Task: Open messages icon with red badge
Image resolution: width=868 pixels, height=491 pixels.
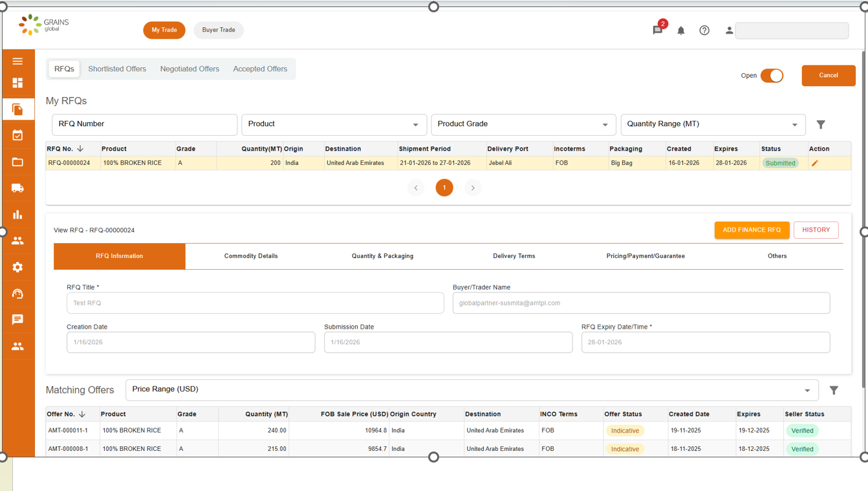Action: 658,30
